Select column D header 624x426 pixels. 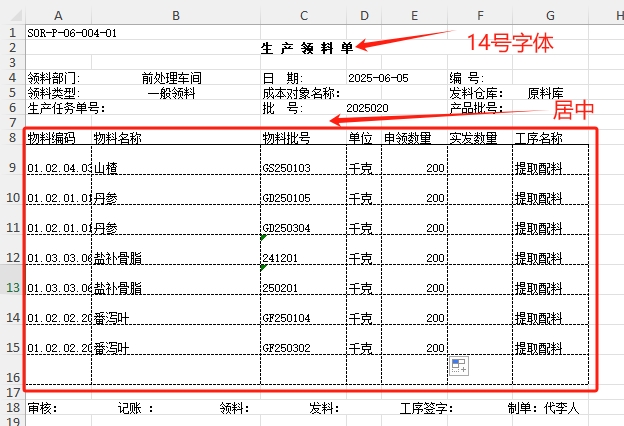pos(364,16)
